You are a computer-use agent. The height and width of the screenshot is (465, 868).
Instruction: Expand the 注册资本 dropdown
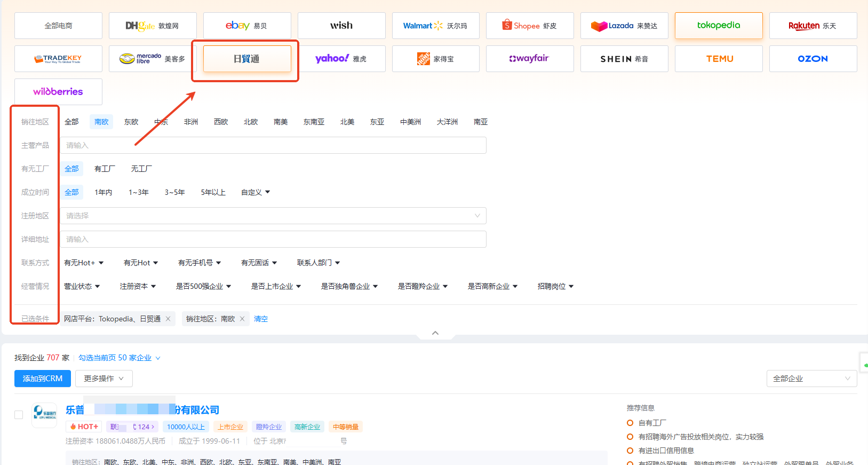[138, 286]
